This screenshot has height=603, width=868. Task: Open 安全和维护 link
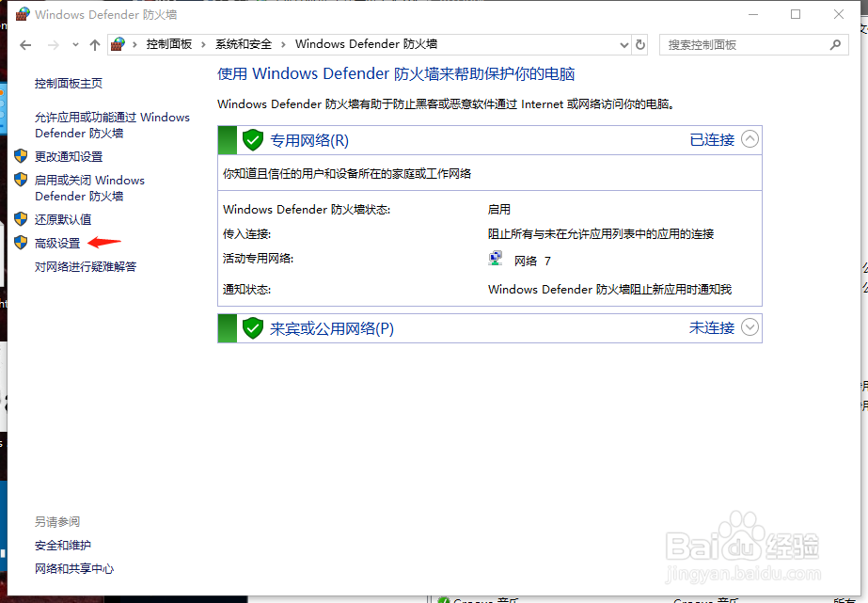[63, 546]
